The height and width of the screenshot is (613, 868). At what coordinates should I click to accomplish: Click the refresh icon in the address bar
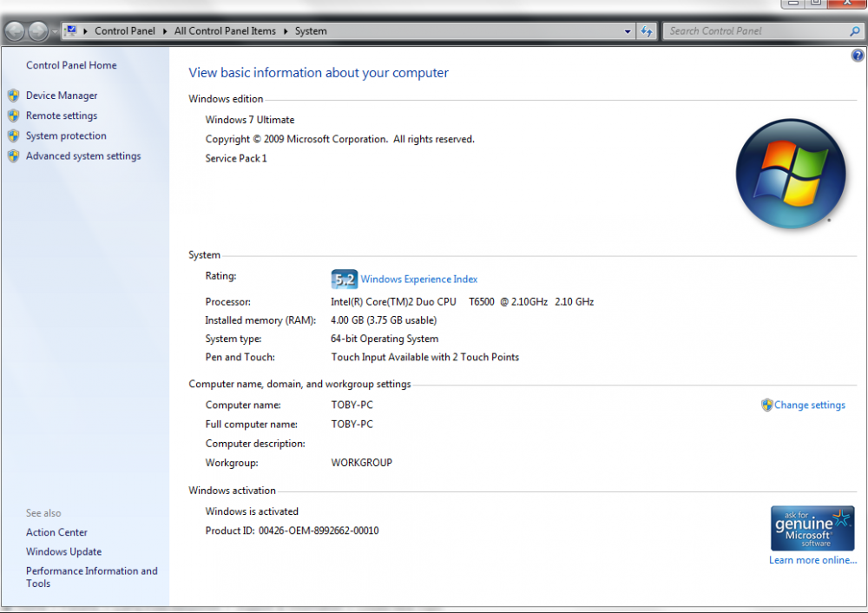tap(647, 31)
